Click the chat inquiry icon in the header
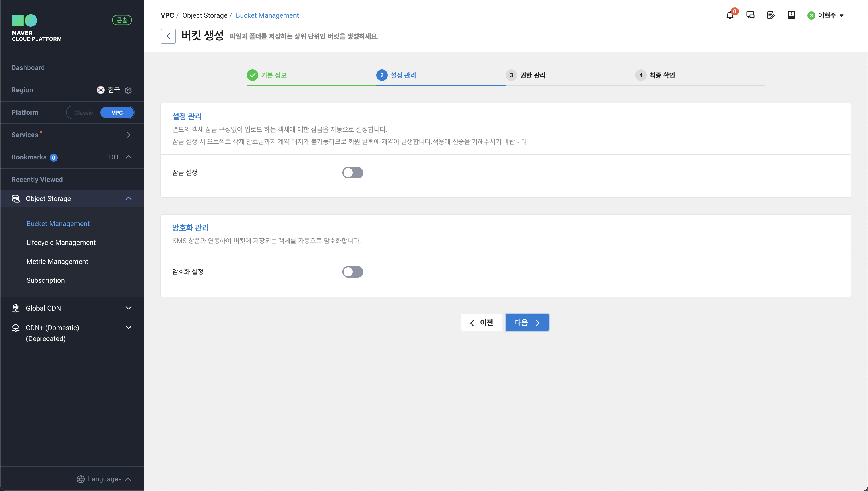The width and height of the screenshot is (868, 491). [750, 15]
